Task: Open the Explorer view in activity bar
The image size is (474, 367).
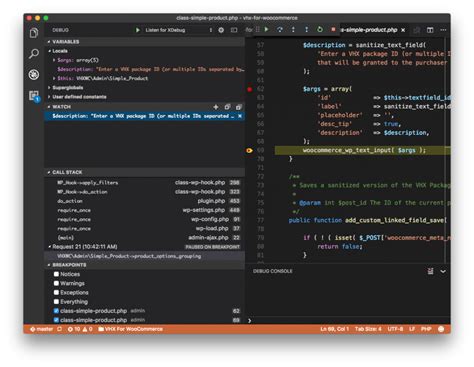Action: point(34,33)
